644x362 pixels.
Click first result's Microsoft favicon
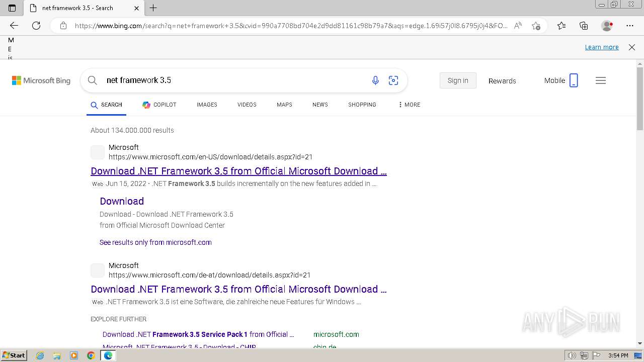(98, 152)
